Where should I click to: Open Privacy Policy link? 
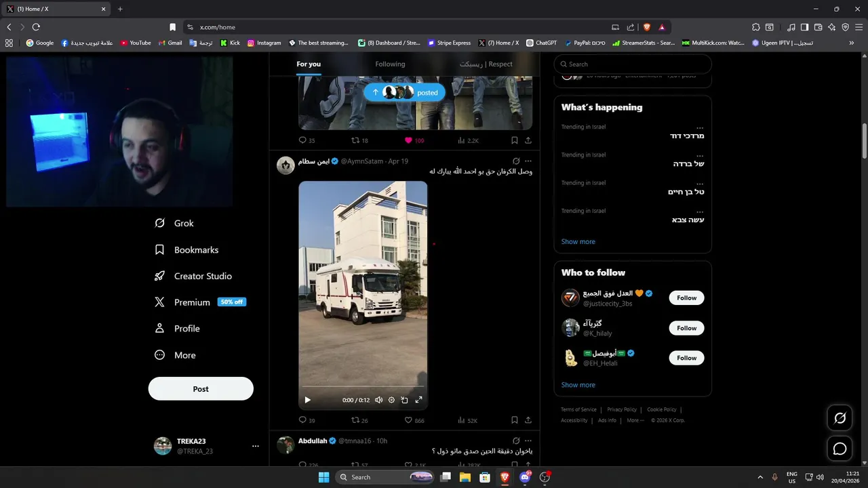click(x=622, y=409)
